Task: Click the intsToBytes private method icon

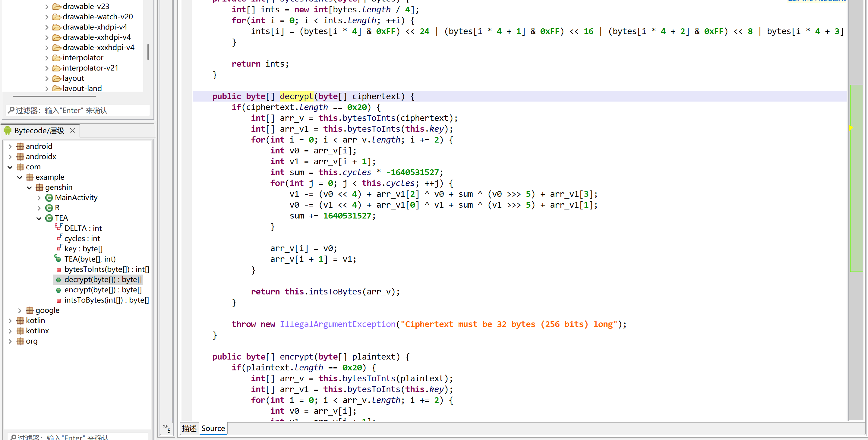Action: pyautogui.click(x=58, y=300)
